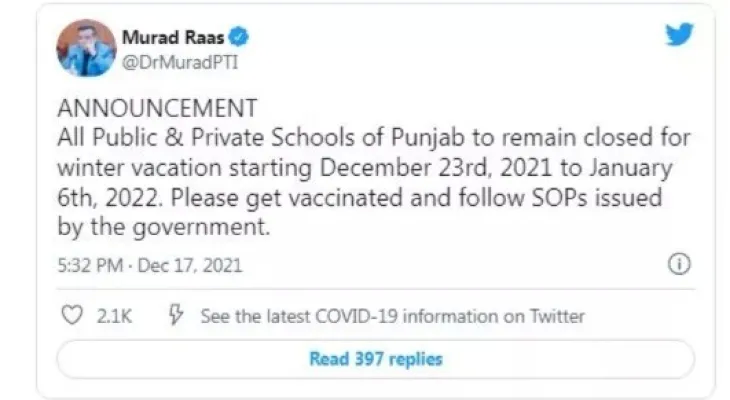730x400 pixels.
Task: Click the text by the government
Action: [x=164, y=227]
